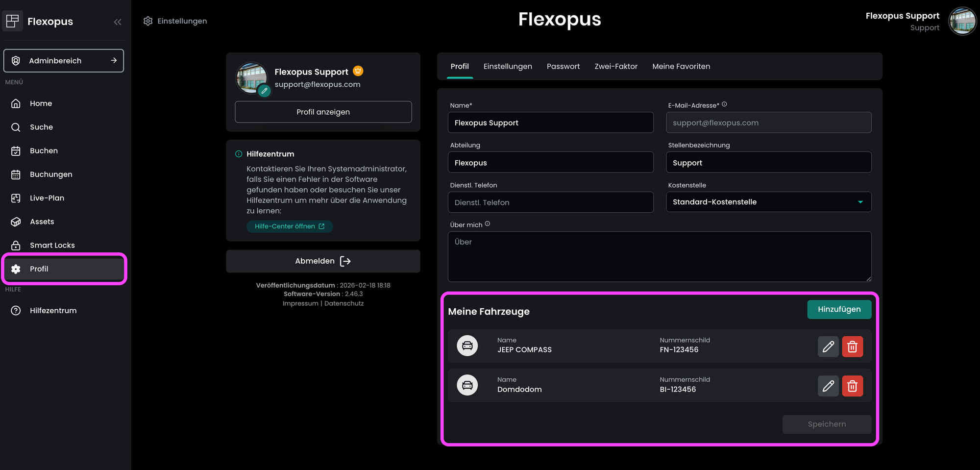Open Meine Favoriten tab

pyautogui.click(x=681, y=66)
